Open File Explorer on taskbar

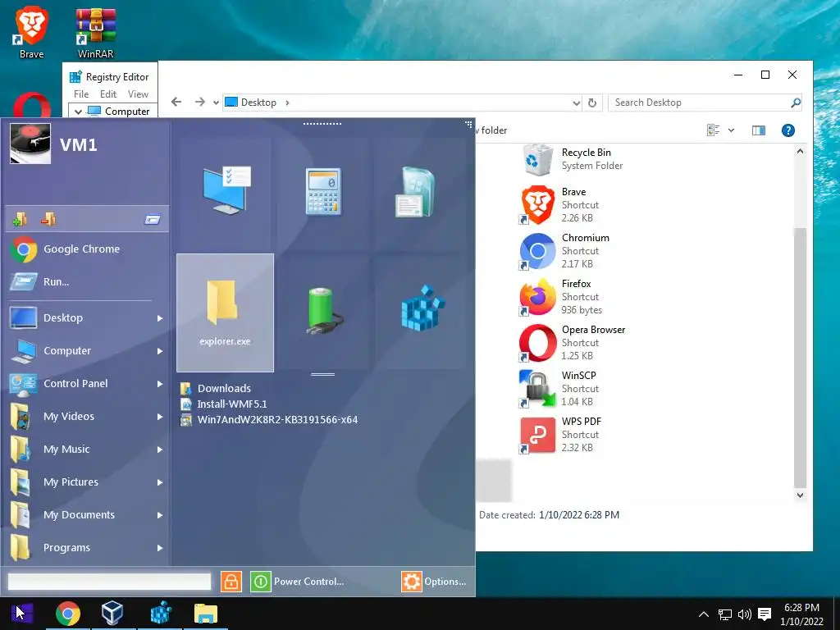click(x=206, y=614)
